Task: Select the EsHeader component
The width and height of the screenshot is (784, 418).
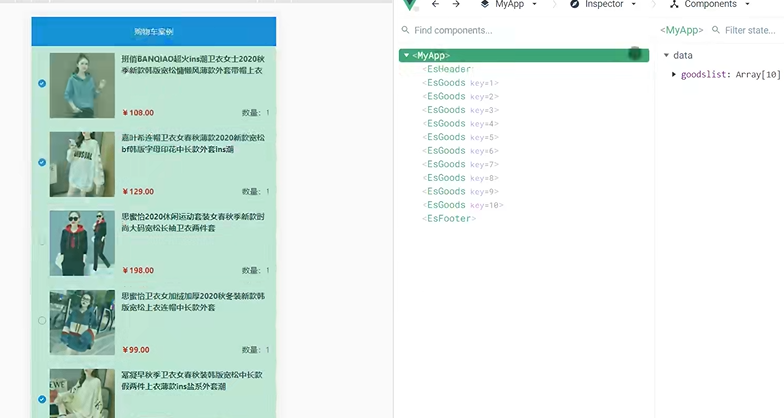Action: click(448, 69)
